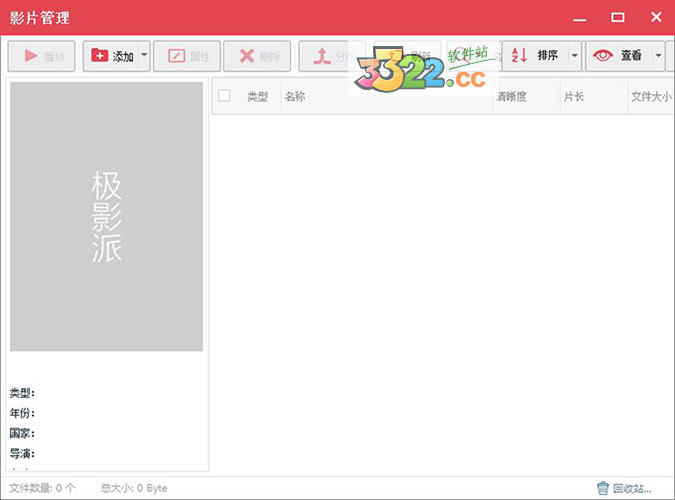The width and height of the screenshot is (675, 500).
Task: Maximize the 影片管理 window
Action: click(618, 18)
